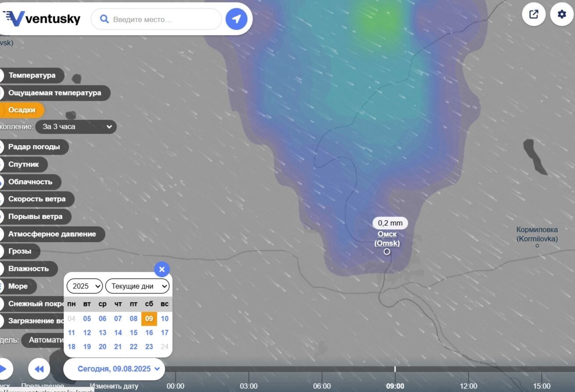Click the Ventusky logo
The width and height of the screenshot is (575, 392).
(x=42, y=19)
